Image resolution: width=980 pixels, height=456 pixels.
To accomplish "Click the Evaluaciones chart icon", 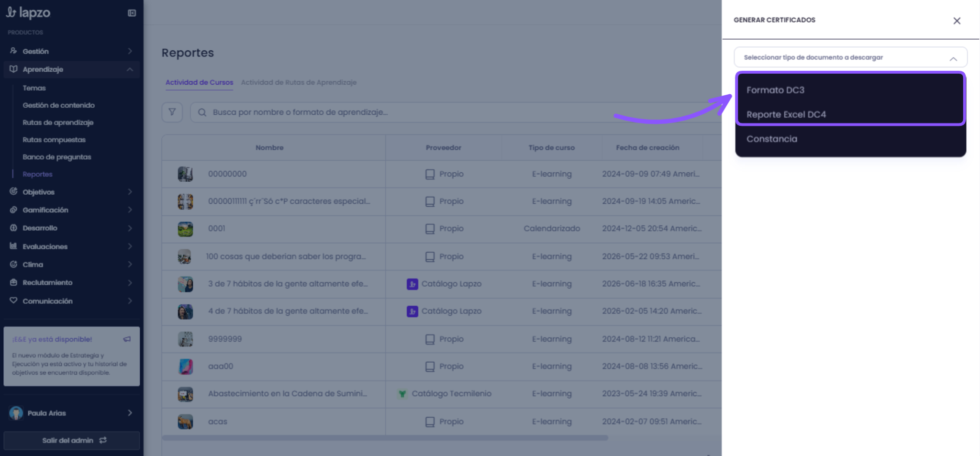I will [13, 246].
